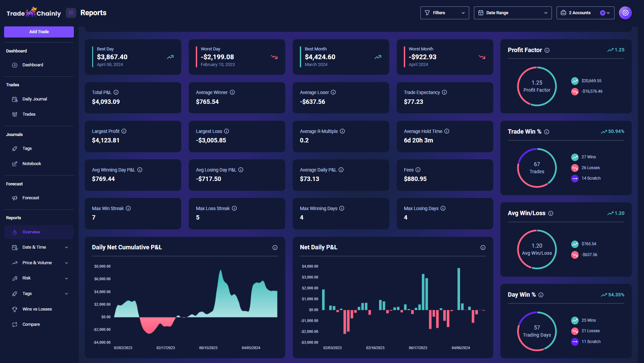Screen dimensions: 644x363
Task: Open the Wins vs Losses report
Action: (x=37, y=309)
